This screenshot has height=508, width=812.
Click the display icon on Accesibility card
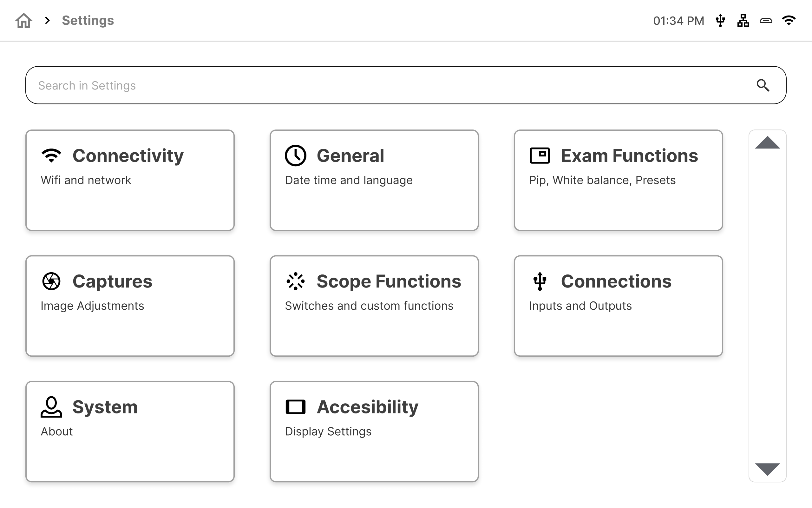[x=296, y=407]
